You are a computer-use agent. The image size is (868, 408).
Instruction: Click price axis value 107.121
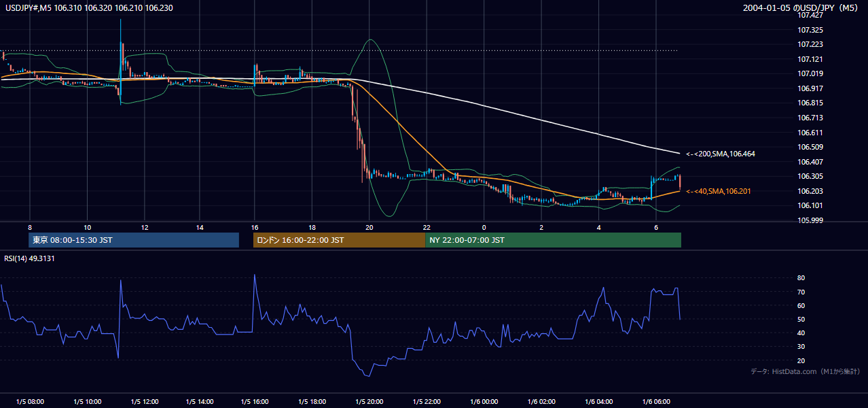point(811,59)
